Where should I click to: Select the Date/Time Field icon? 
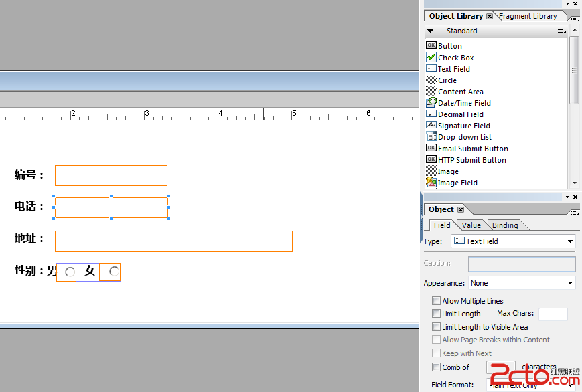pyautogui.click(x=431, y=103)
